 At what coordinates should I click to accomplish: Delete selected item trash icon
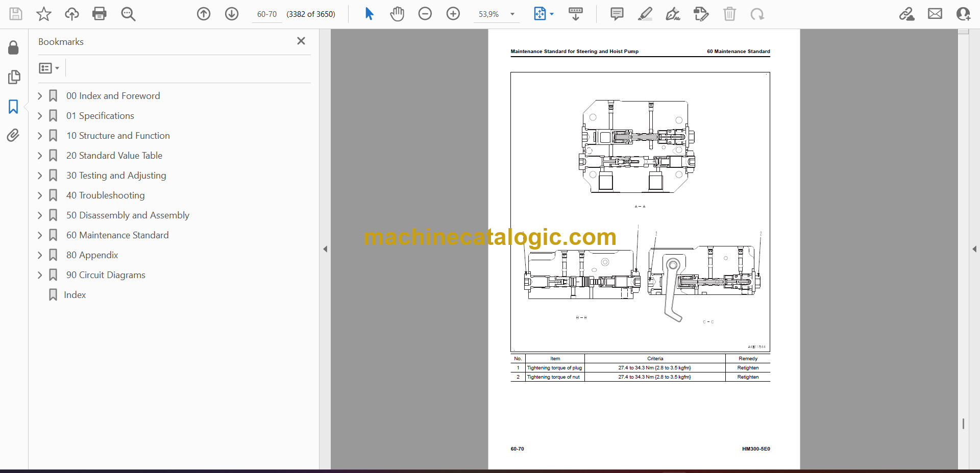[x=730, y=14]
